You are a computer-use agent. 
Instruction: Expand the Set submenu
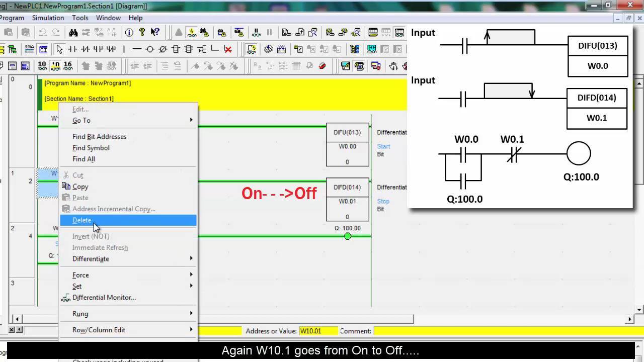(x=128, y=286)
